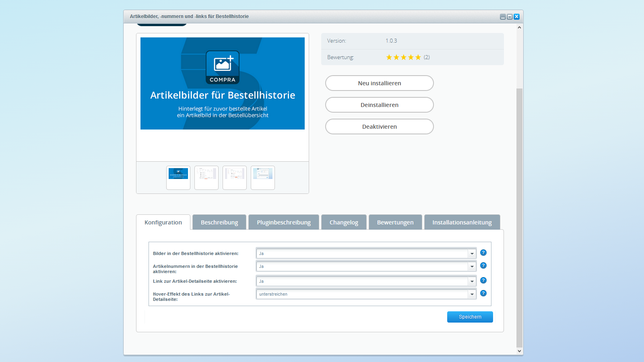Select the fourth screenshot thumbnail
Viewport: 644px width, 362px height.
coord(263,178)
